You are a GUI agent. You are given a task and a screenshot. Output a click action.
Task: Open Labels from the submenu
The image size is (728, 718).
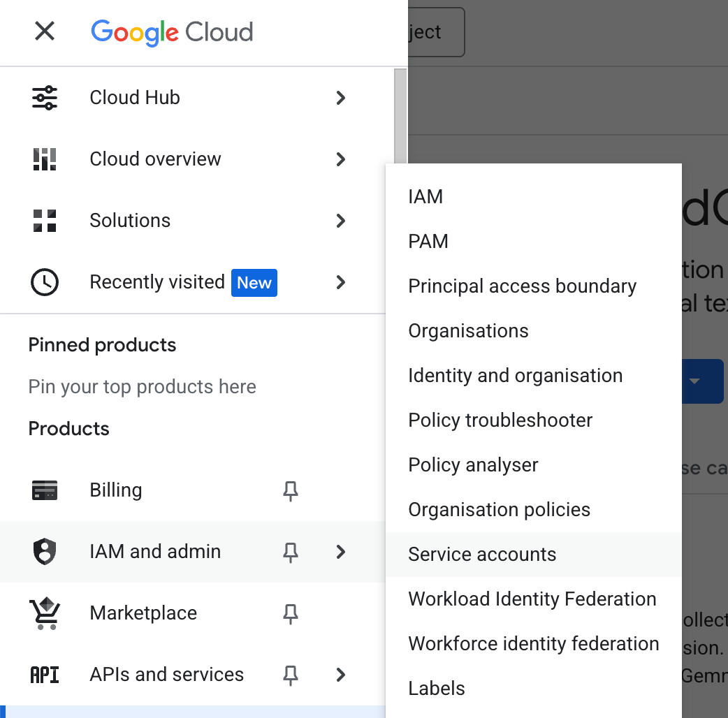click(x=534, y=688)
